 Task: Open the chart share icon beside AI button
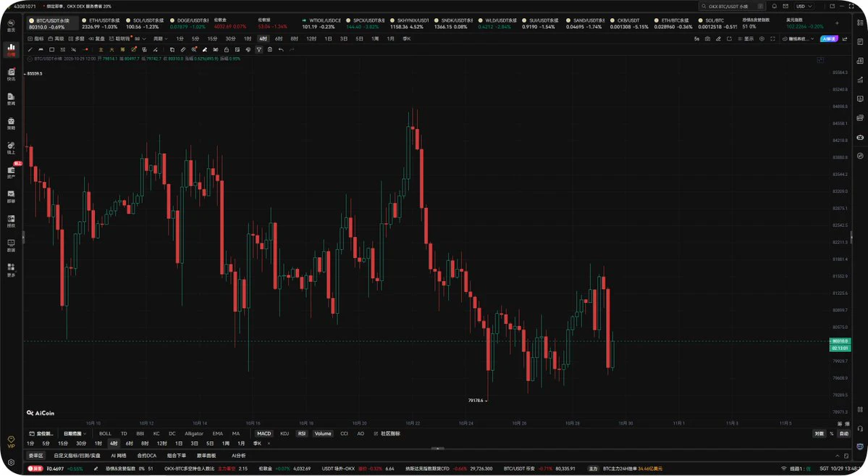[x=845, y=39]
